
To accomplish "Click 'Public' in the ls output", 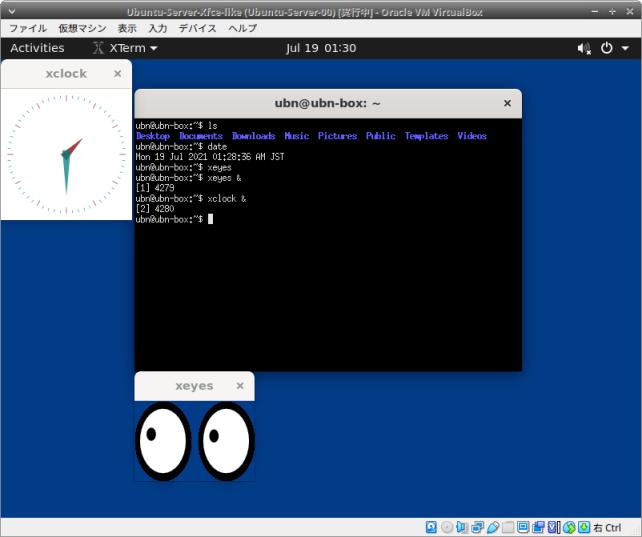I will click(381, 136).
